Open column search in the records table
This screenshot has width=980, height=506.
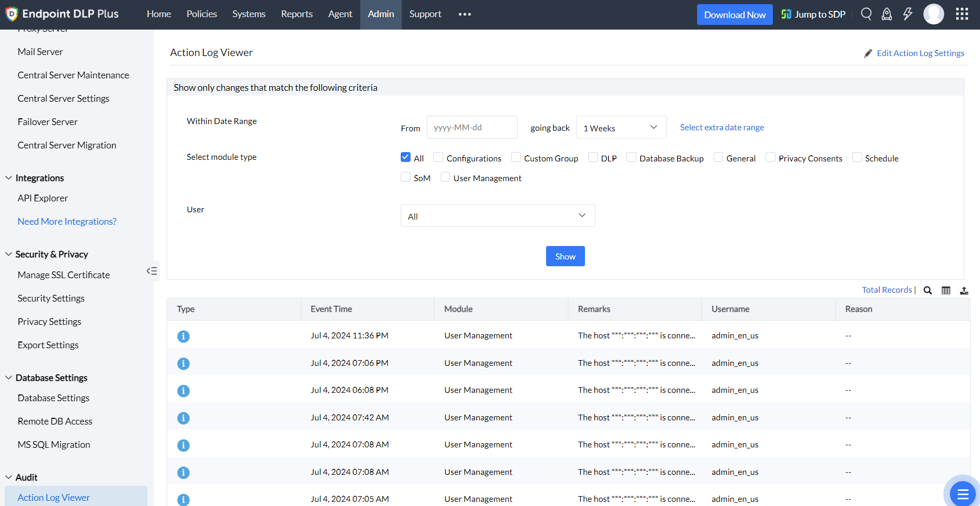point(928,290)
